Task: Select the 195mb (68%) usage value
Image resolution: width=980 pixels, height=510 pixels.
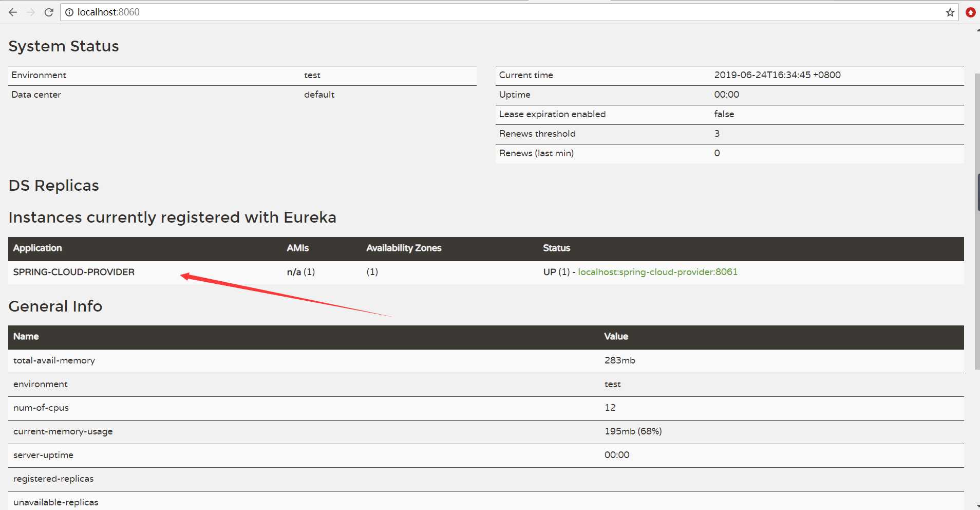Action: tap(633, 431)
